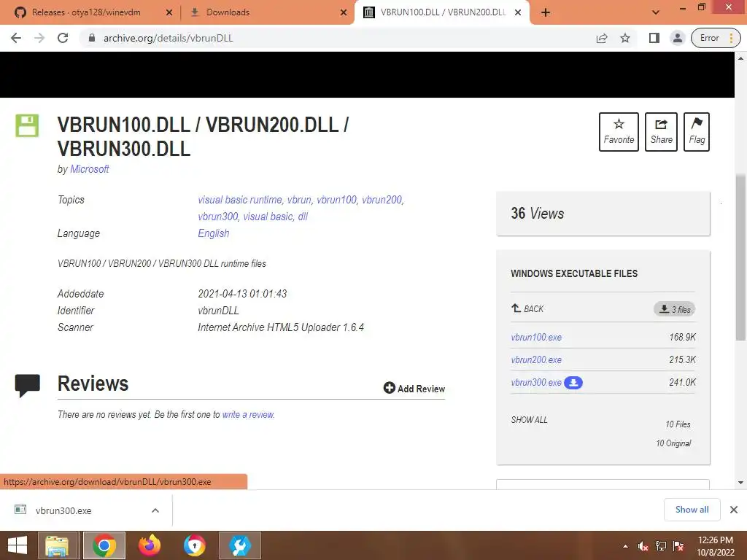Open the tab search chevron
The height and width of the screenshot is (560, 747).
[656, 12]
